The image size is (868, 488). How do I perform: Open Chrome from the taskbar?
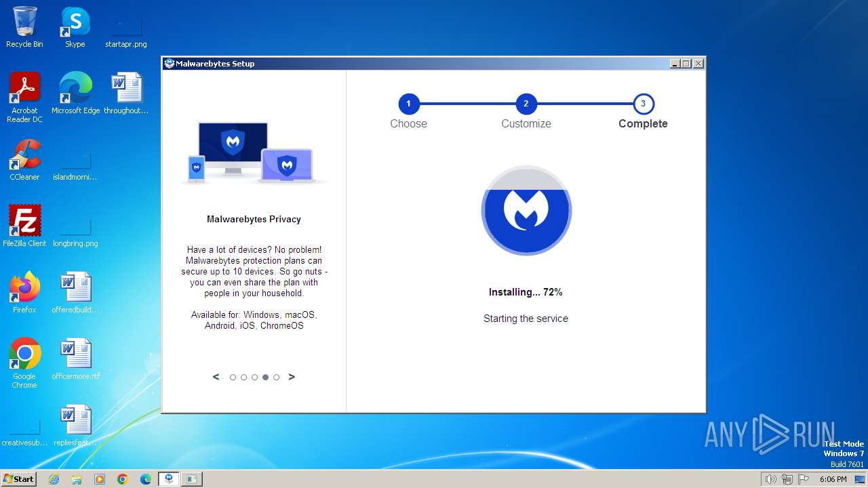coord(123,479)
